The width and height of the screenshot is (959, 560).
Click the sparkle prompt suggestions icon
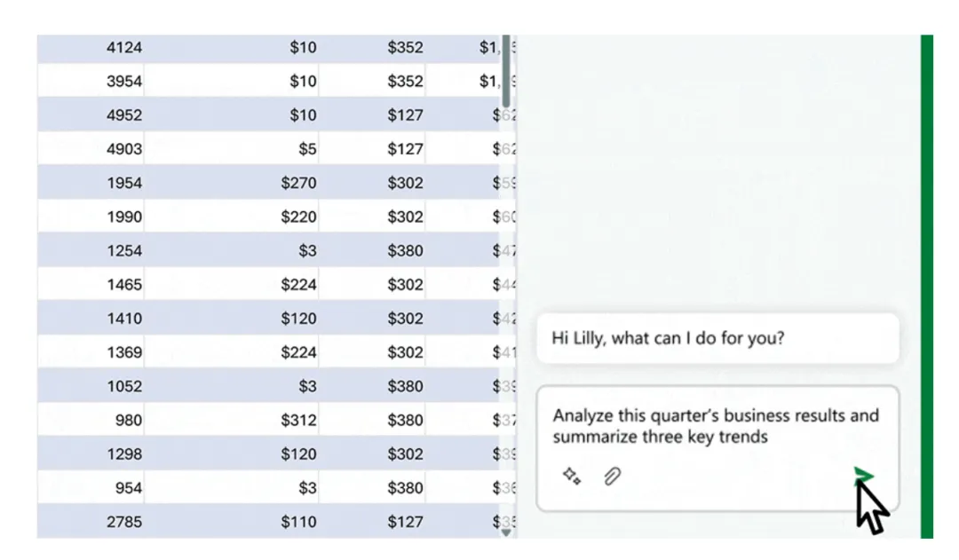(572, 477)
